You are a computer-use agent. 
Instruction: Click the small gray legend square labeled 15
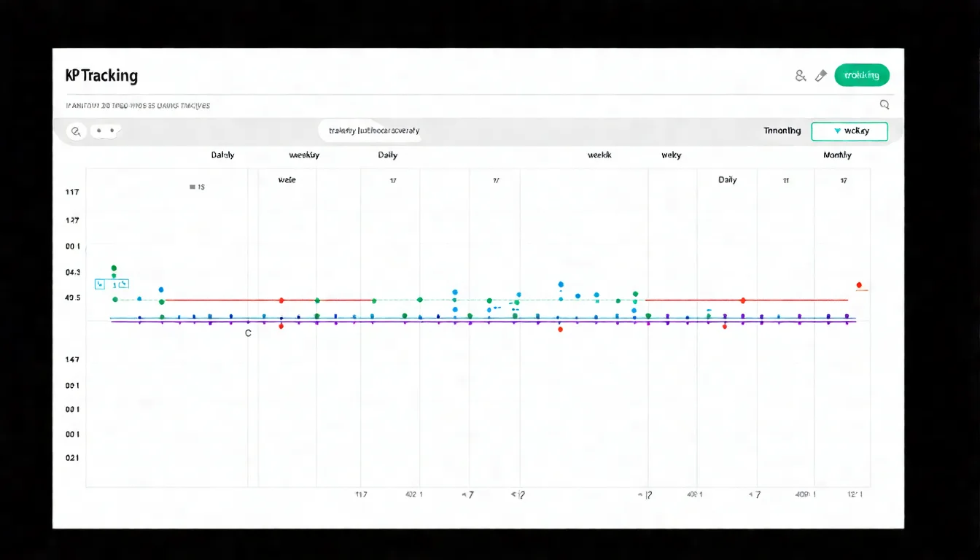192,187
